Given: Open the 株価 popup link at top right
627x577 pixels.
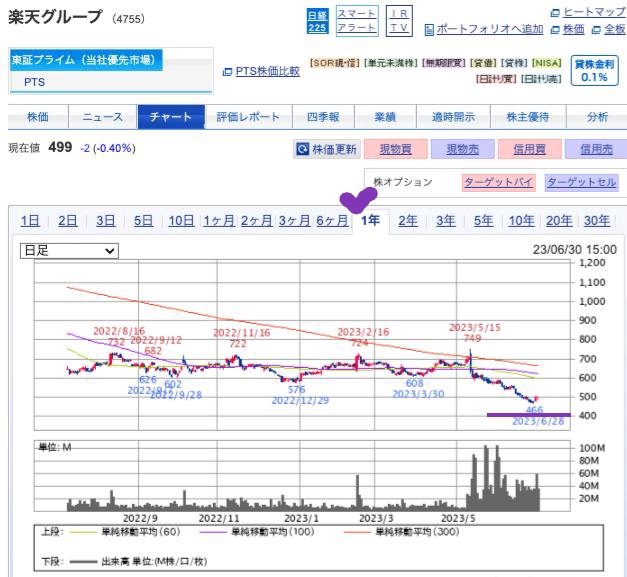Looking at the screenshot, I should pos(573,29).
